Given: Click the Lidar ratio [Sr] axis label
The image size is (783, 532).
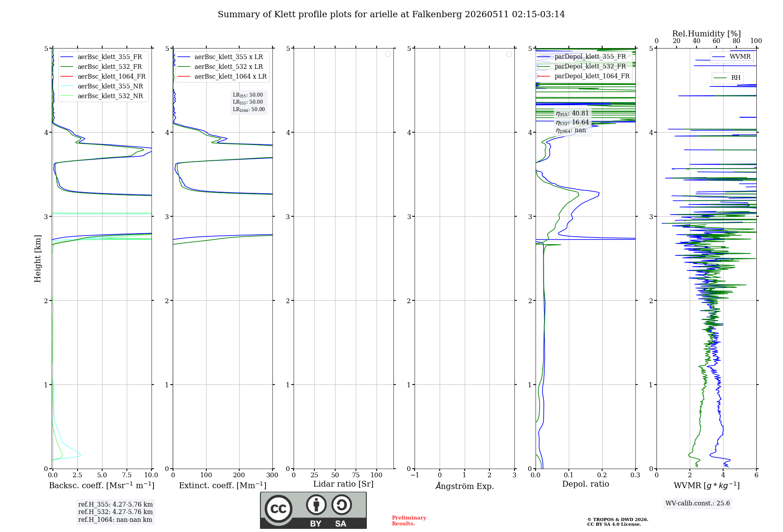Looking at the screenshot, I should pos(343,484).
